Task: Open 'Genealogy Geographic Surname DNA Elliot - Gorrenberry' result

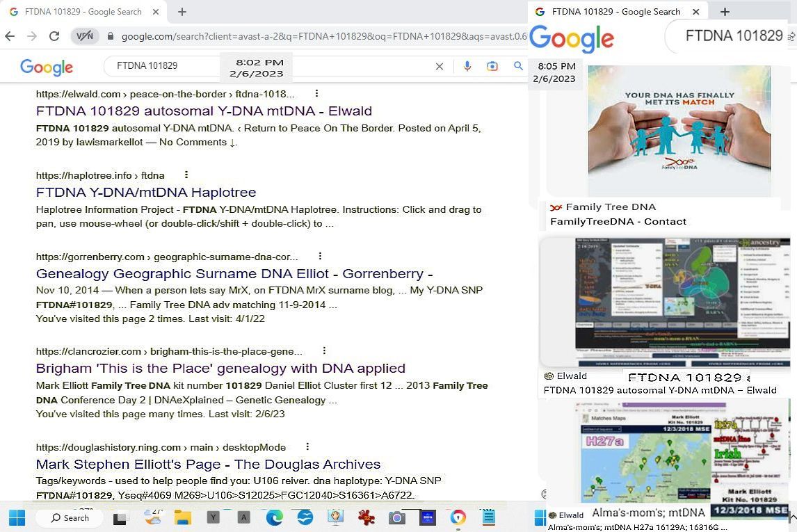Action: point(234,273)
